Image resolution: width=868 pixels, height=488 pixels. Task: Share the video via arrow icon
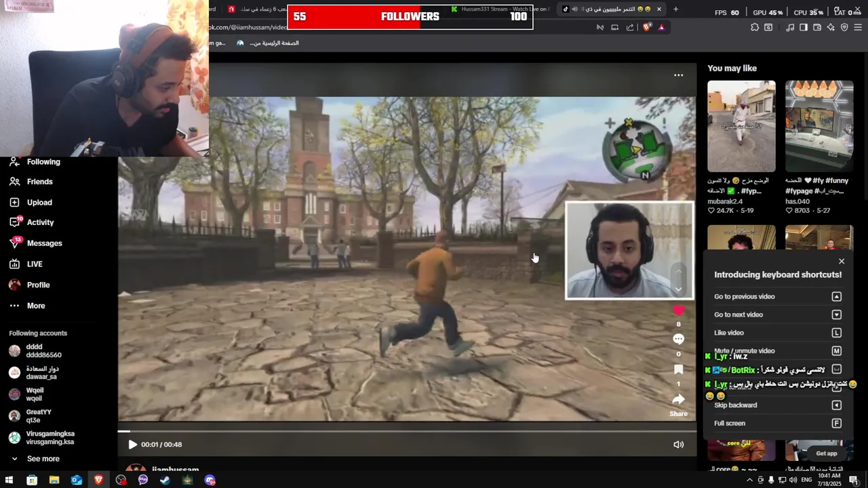point(678,400)
